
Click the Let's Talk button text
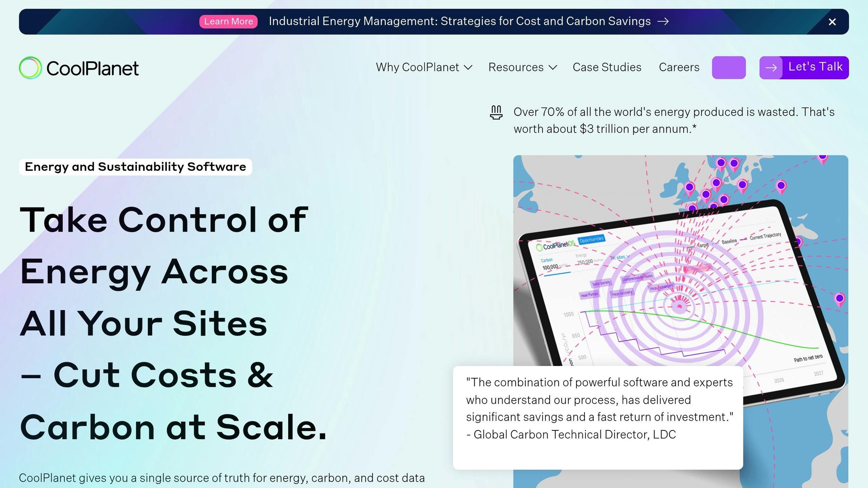tap(815, 67)
